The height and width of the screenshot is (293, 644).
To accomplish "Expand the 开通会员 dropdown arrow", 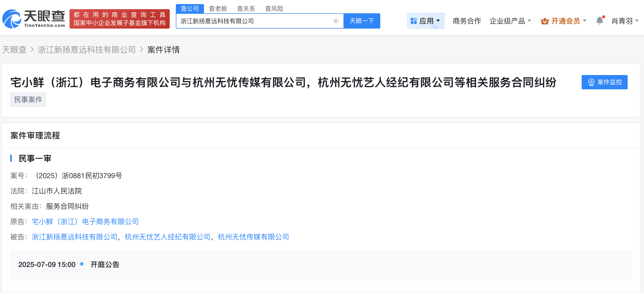I will (584, 21).
